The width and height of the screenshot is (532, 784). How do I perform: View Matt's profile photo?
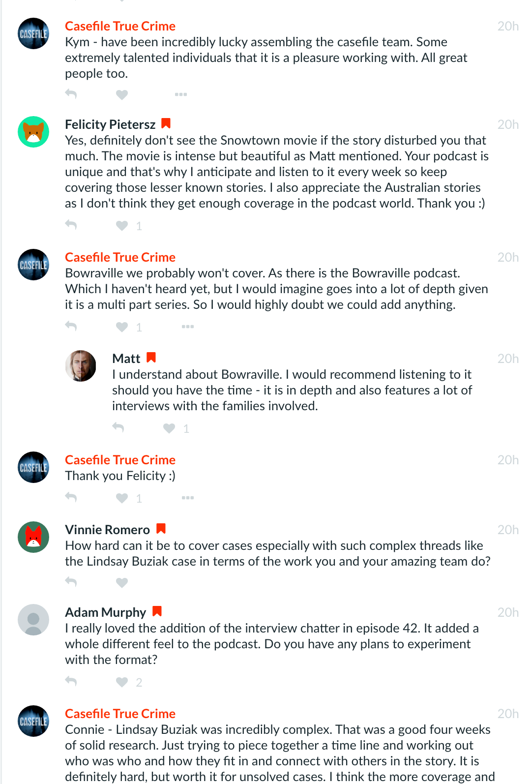(x=81, y=366)
